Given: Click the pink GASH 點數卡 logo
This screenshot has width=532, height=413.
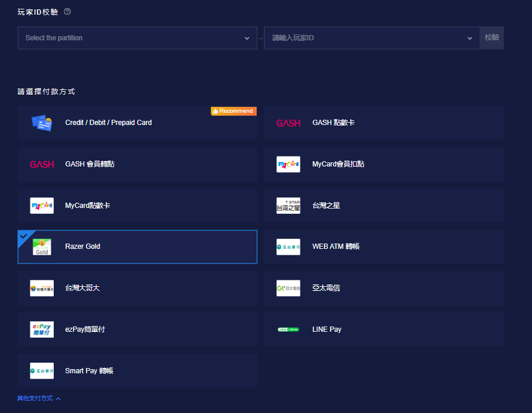Looking at the screenshot, I should (x=288, y=123).
